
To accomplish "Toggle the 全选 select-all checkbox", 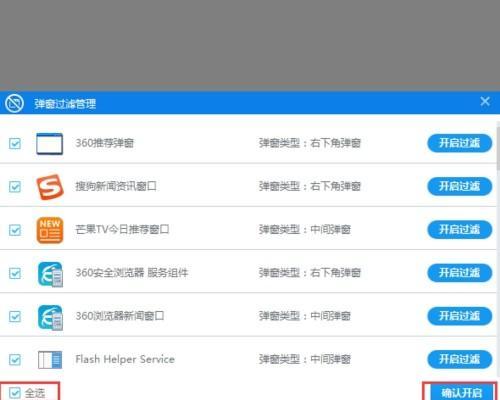I will [15, 393].
